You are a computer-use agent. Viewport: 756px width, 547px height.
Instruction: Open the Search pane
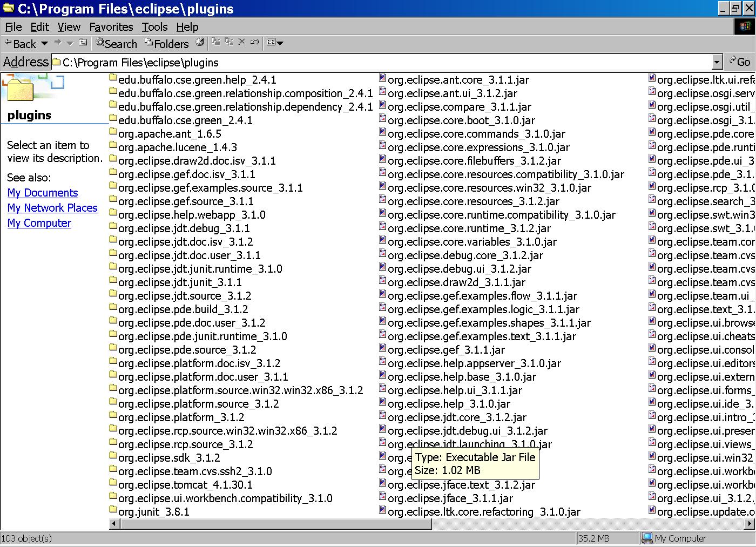(x=117, y=44)
